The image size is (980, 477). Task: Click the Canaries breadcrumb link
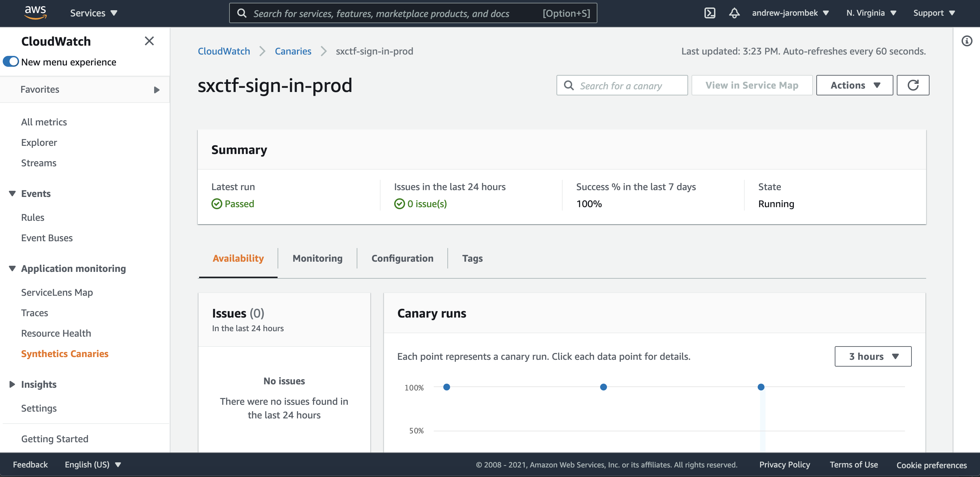pos(293,51)
